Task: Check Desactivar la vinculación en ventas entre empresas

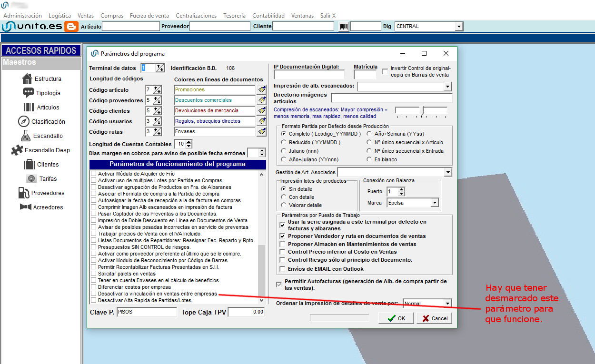Action: pyautogui.click(x=93, y=294)
